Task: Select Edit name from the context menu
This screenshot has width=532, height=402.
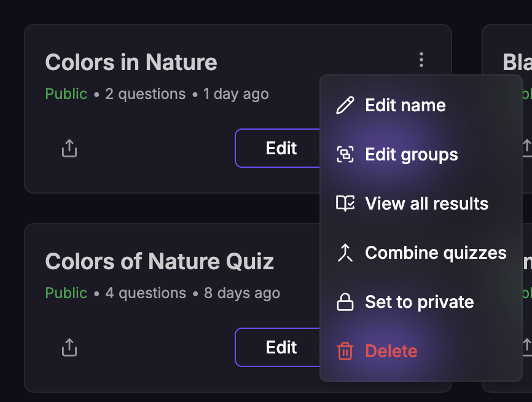Action: [x=405, y=105]
